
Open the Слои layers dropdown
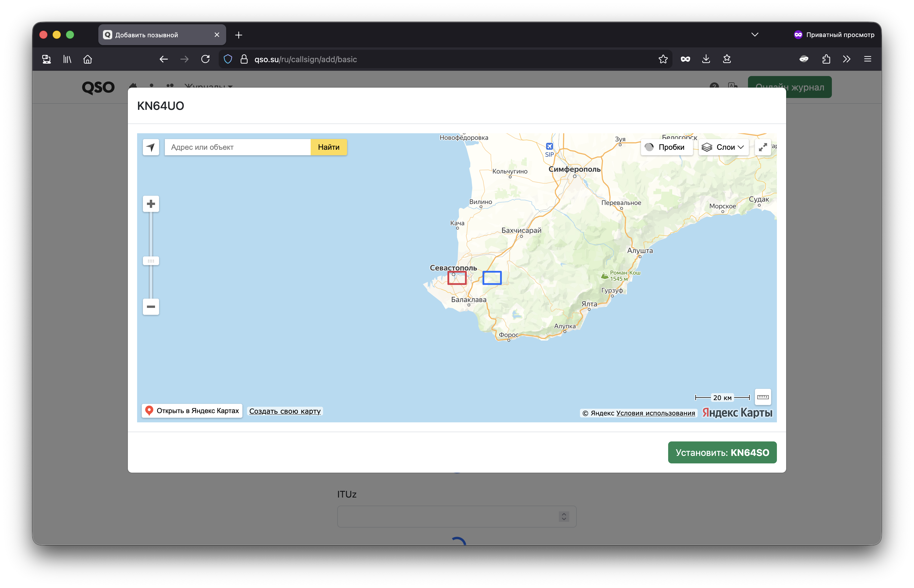coord(723,147)
